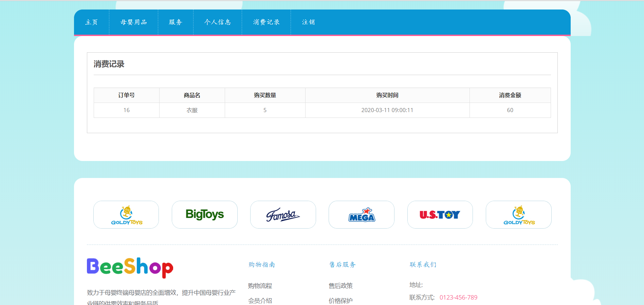The image size is (644, 305).
Task: Click the 致力于母婴终端 description paragraph
Action: point(161,297)
